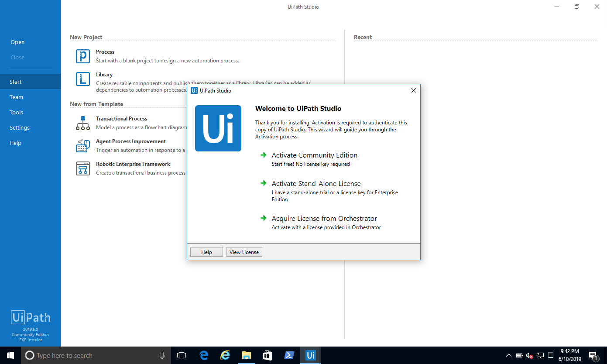607x364 pixels.
Task: Click the small Ui icon in dialog title bar
Action: (194, 91)
